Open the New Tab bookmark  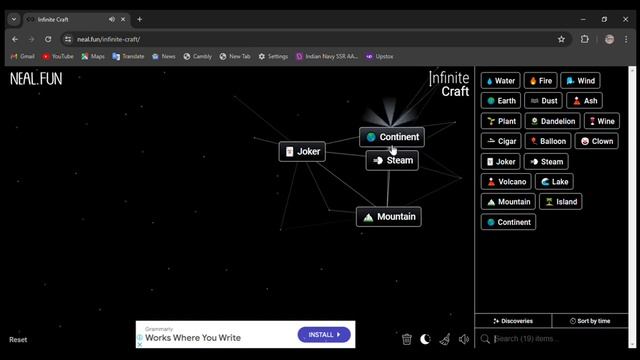click(235, 56)
